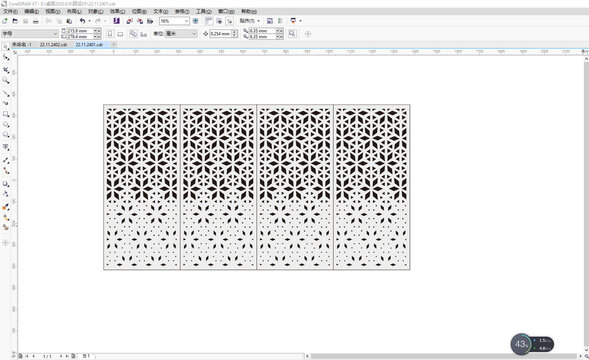Switch to document tab 22.11.2402.cdr

click(x=53, y=45)
